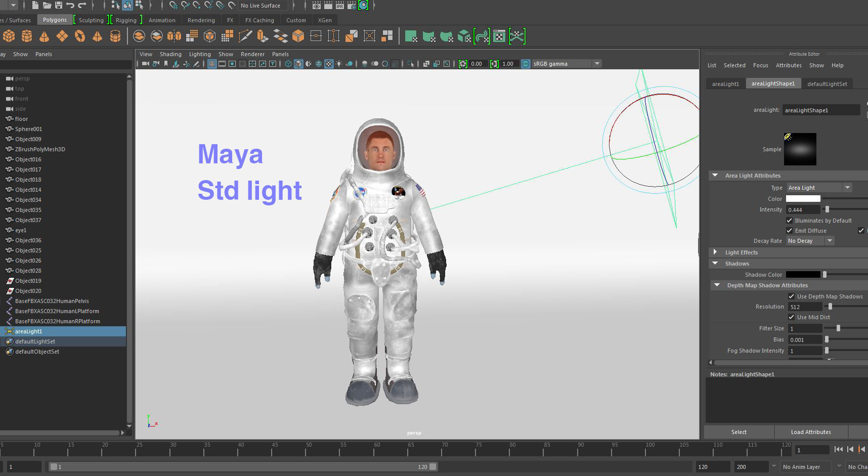Click the Redo arrow icon
868x476 pixels.
pos(82,5)
